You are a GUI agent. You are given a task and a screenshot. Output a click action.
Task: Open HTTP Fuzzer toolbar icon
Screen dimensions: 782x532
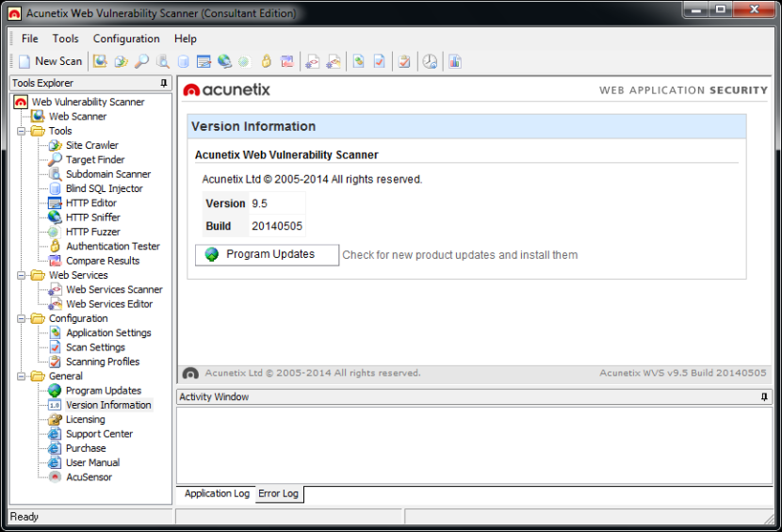pyautogui.click(x=244, y=61)
